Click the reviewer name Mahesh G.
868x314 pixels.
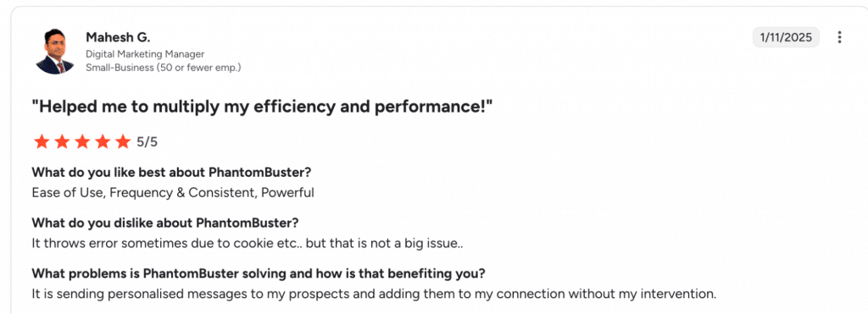[118, 37]
